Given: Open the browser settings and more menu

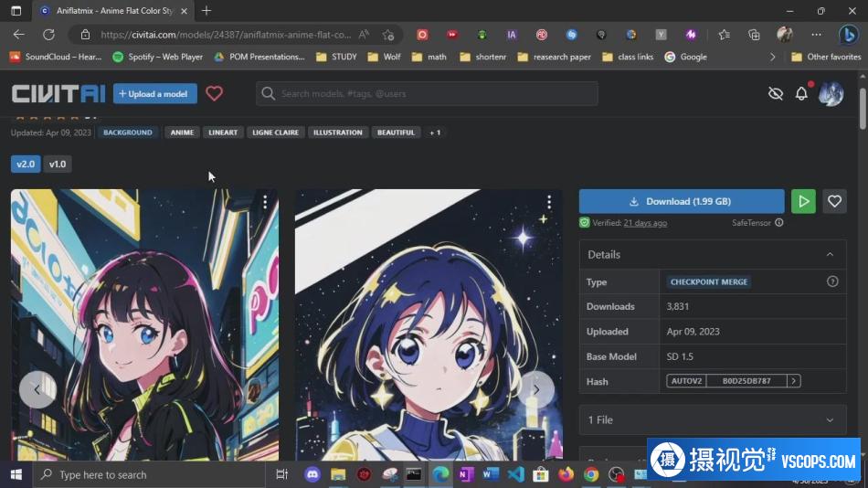Looking at the screenshot, I should tap(816, 35).
